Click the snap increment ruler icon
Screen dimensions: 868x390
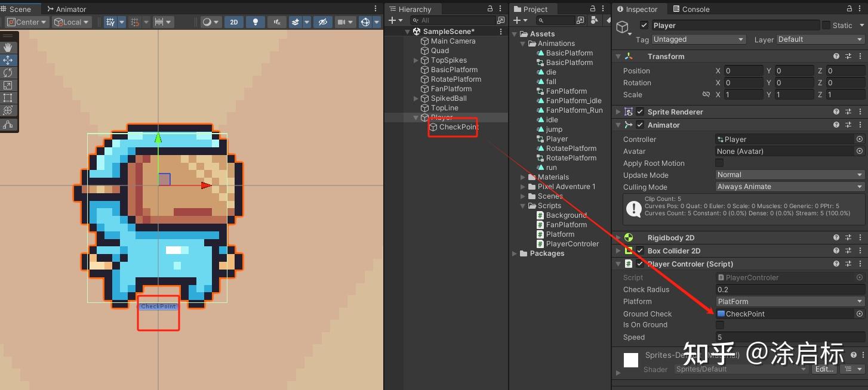(159, 22)
